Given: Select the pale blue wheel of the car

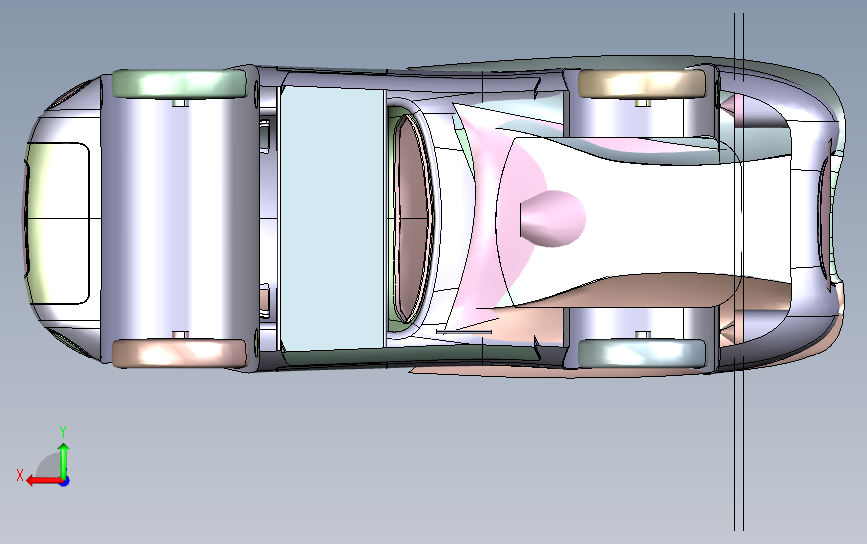Looking at the screenshot, I should pos(641,353).
